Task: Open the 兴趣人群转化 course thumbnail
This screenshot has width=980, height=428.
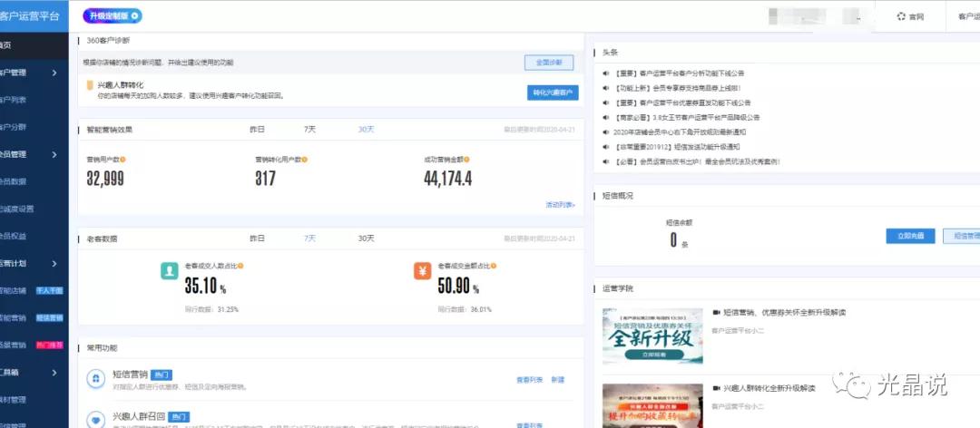Action: 652,406
